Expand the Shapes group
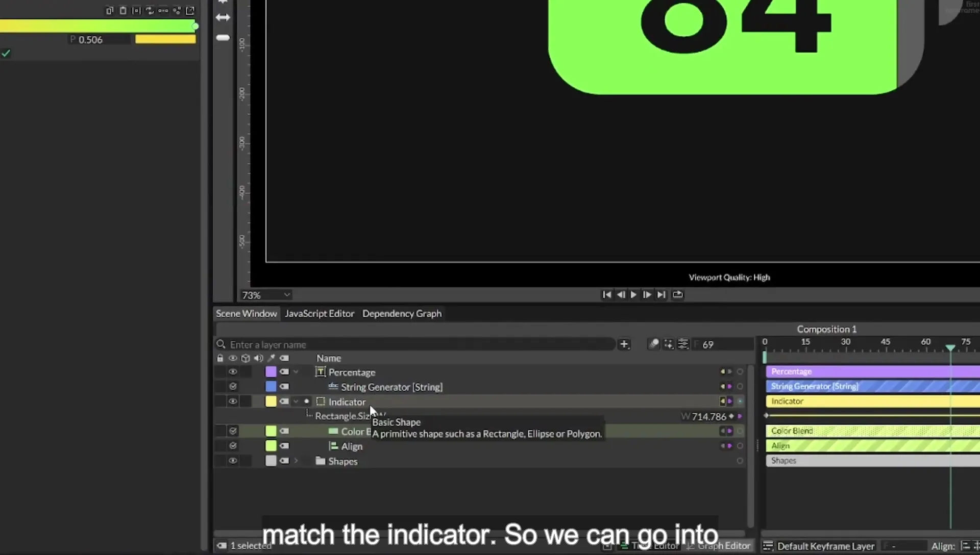 click(296, 461)
